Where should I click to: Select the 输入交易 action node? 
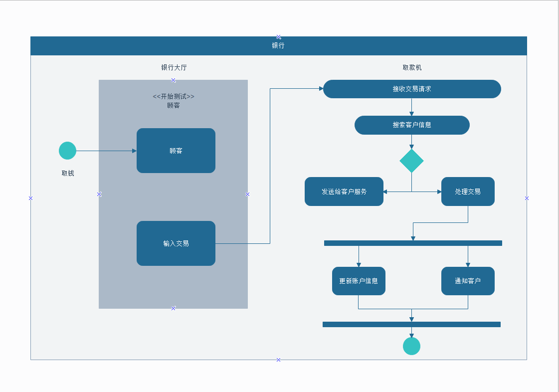176,243
